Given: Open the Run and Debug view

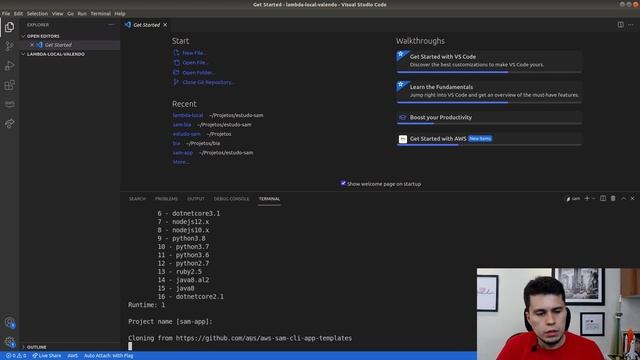Looking at the screenshot, I should point(9,65).
